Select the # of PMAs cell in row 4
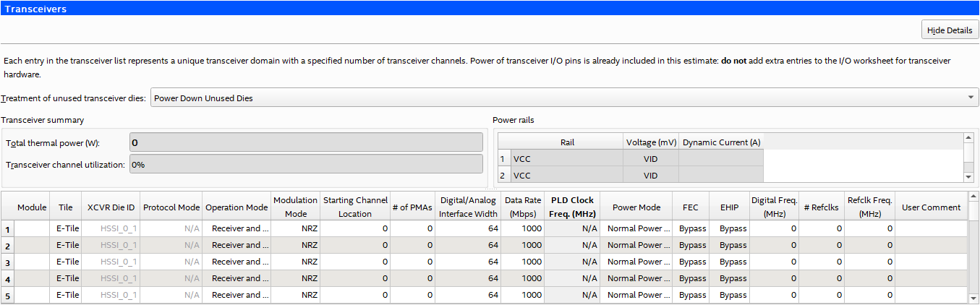Screen dimensions: 980x305 (x=412, y=278)
